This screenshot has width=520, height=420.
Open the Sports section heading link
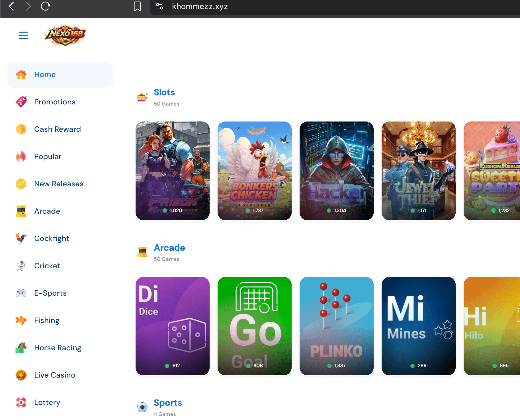coord(168,403)
